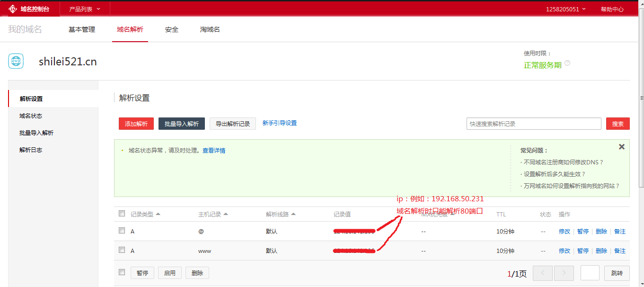This screenshot has width=644, height=287.
Task: Go to next page arrow
Action: pos(564,273)
